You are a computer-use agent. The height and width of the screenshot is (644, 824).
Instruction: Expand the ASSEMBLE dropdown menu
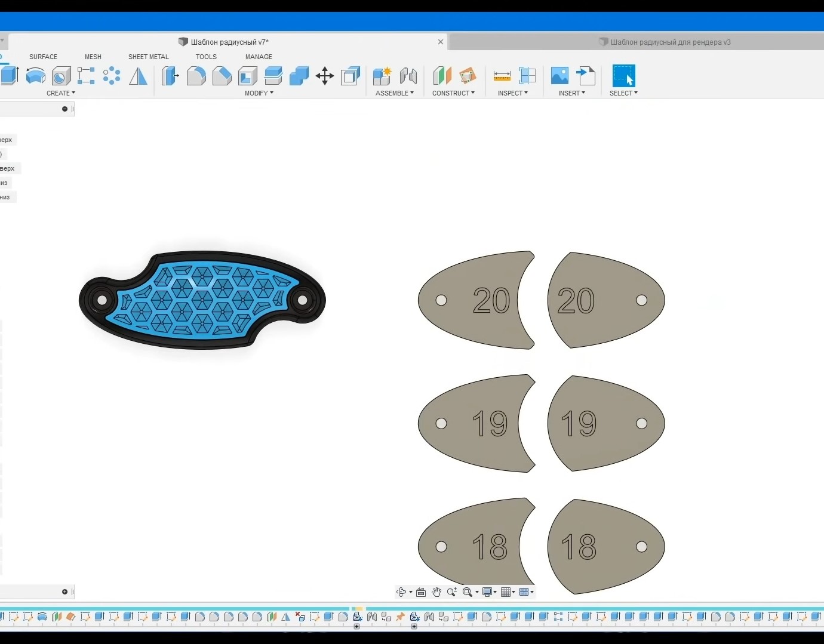click(x=395, y=93)
